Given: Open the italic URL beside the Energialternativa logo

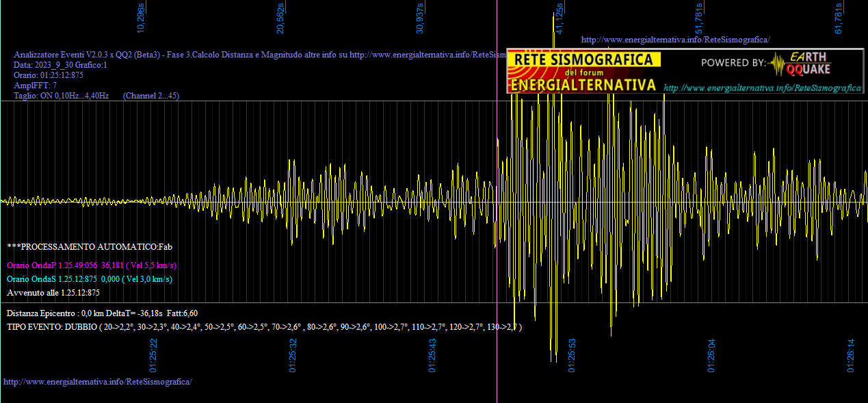Looking at the screenshot, I should pos(762,88).
